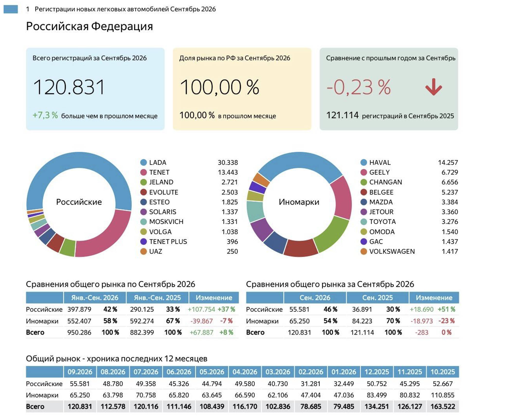Click the 'Иномарки' donut chart center label
This screenshot has height=420, width=509.
tap(299, 202)
